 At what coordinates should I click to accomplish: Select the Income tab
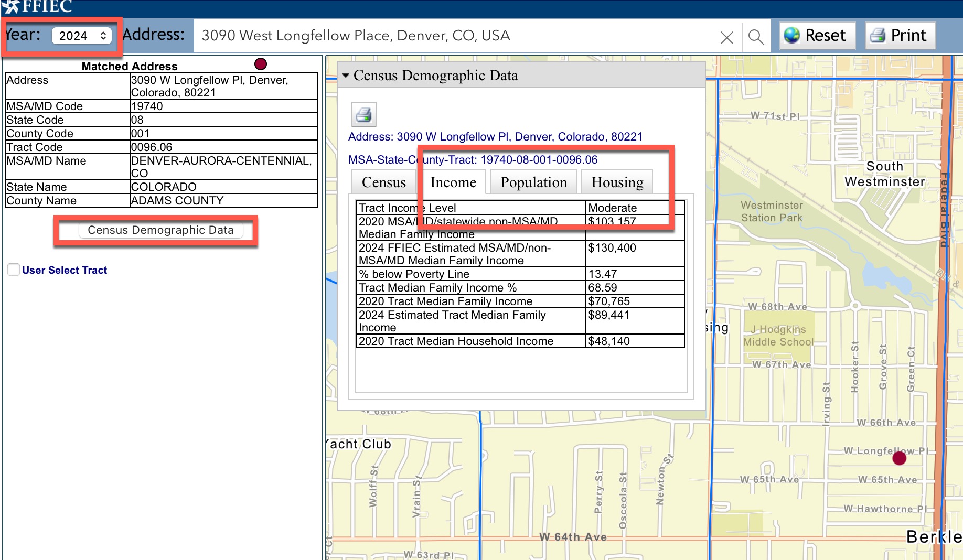[453, 182]
